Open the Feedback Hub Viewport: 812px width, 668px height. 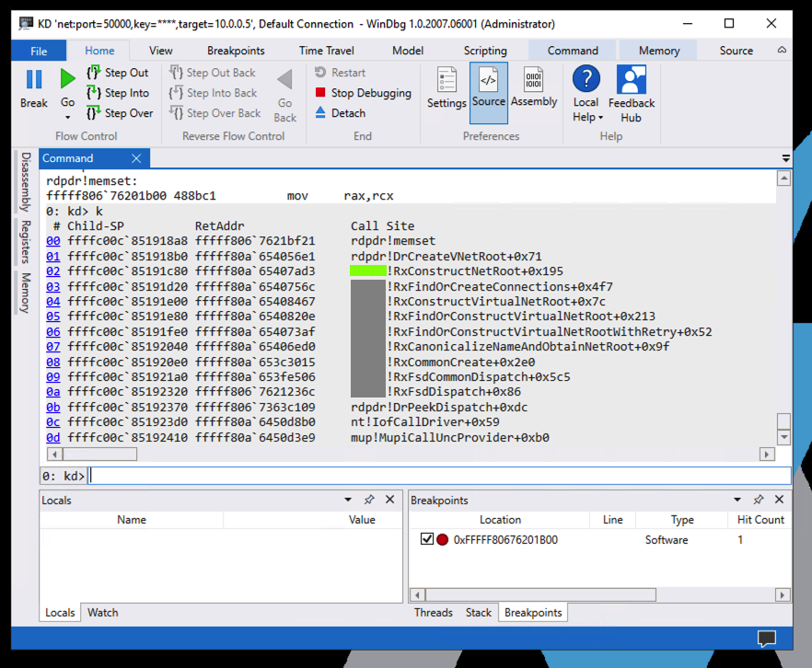point(631,94)
